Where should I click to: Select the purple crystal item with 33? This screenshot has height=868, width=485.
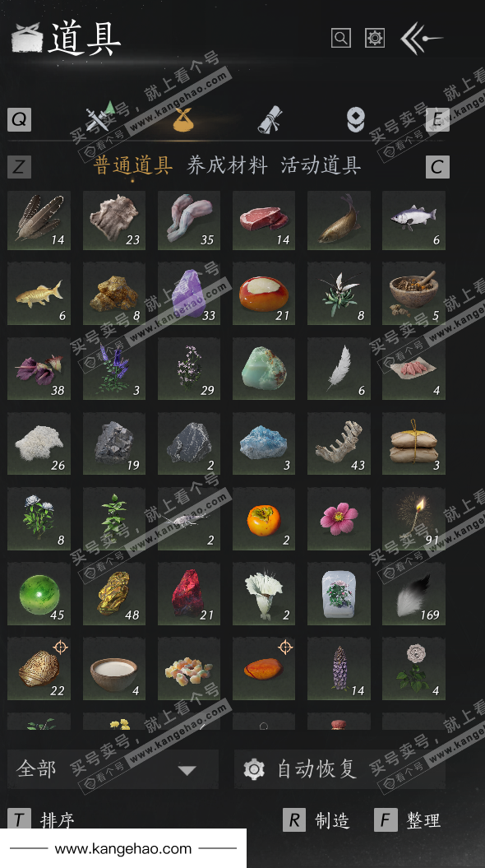click(188, 295)
